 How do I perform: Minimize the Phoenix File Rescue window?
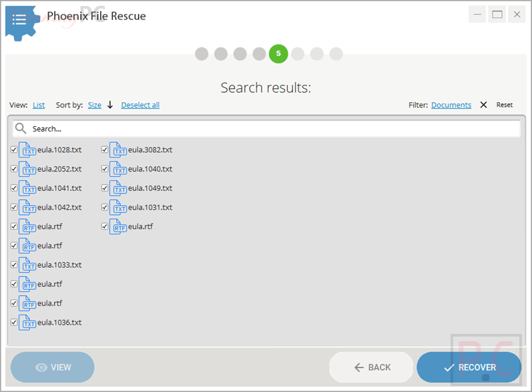(x=477, y=14)
